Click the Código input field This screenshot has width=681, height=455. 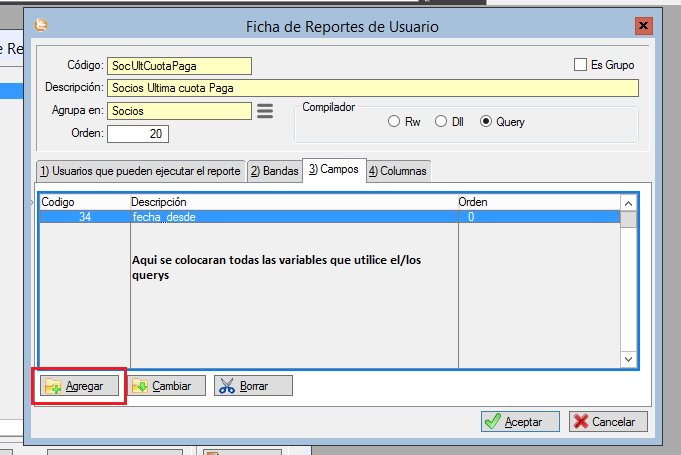180,66
